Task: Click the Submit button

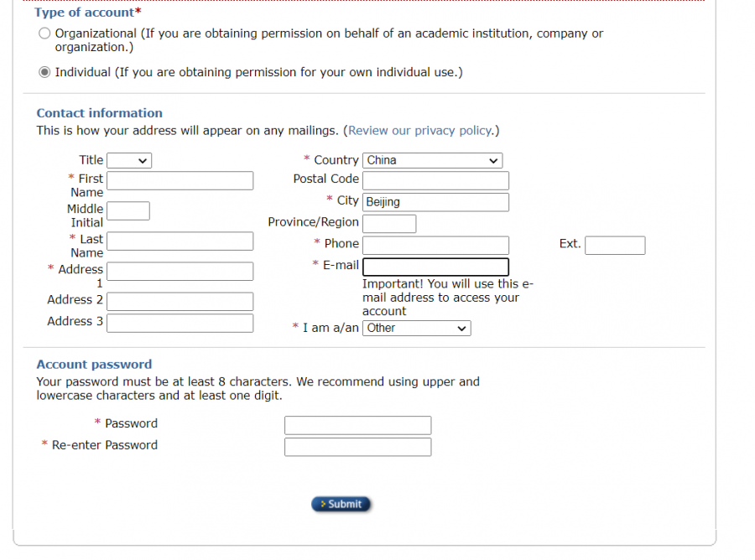Action: (x=341, y=504)
